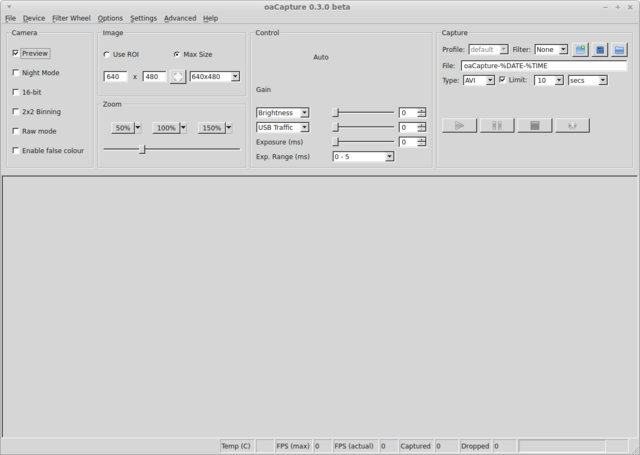Expand the arrow next to 50% zoom
The width and height of the screenshot is (640, 455).
pyautogui.click(x=138, y=128)
